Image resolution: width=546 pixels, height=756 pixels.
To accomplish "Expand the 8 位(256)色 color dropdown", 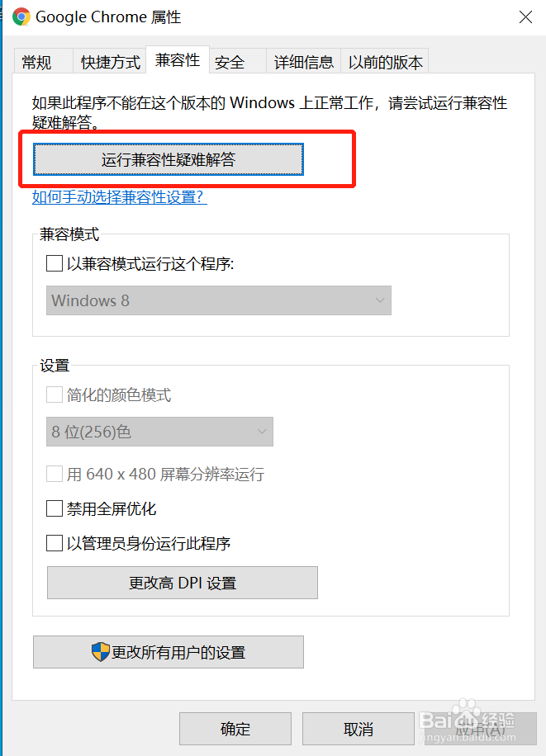I will (159, 432).
